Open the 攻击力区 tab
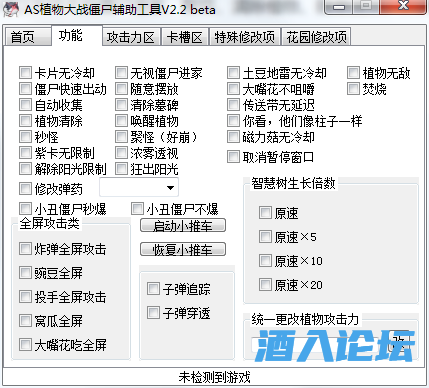Screen dimensions: 429x388 tap(131, 37)
